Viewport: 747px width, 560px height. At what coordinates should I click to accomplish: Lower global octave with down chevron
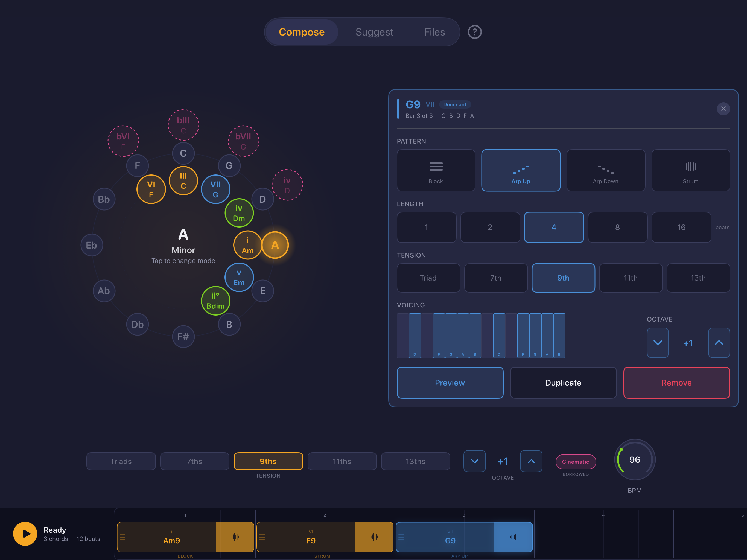[x=474, y=461]
